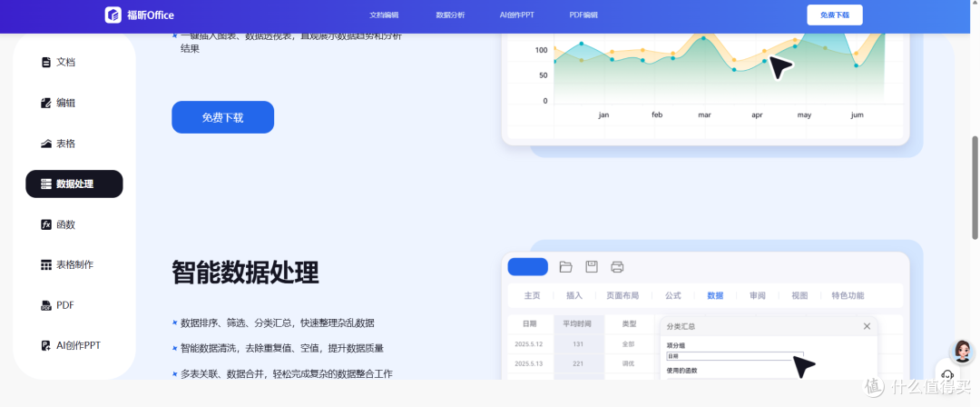Open the 项分组 日期 dropdown field
This screenshot has width=980, height=407.
tap(734, 356)
